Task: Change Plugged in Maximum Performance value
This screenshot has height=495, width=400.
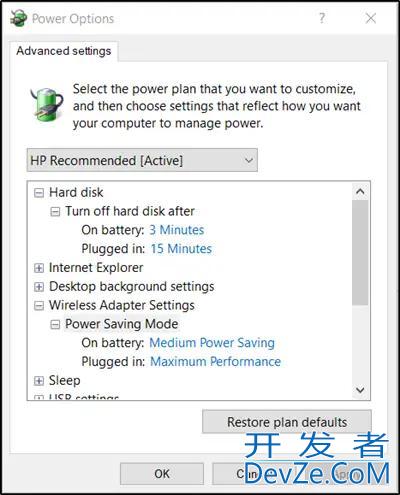Action: tap(215, 362)
